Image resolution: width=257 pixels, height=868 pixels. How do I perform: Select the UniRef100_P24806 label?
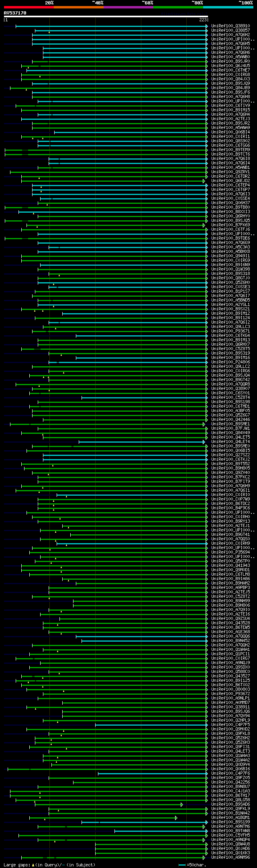(x=230, y=362)
